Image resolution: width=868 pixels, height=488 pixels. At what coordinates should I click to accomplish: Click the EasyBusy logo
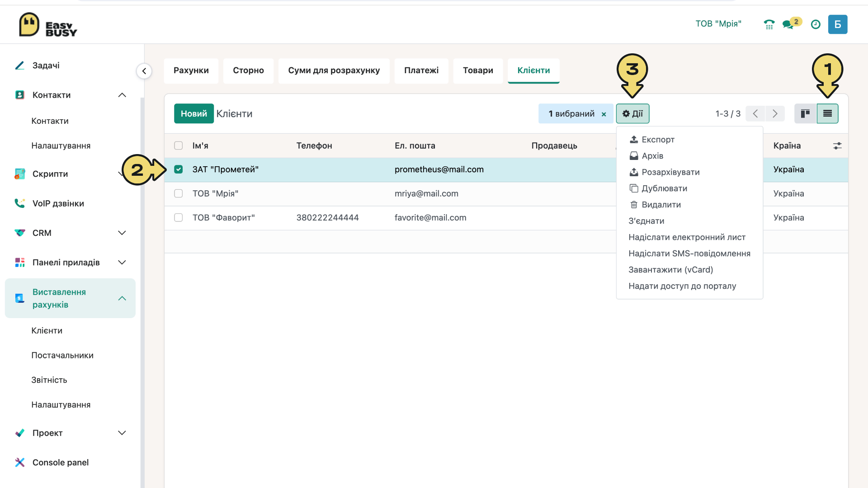pyautogui.click(x=48, y=24)
